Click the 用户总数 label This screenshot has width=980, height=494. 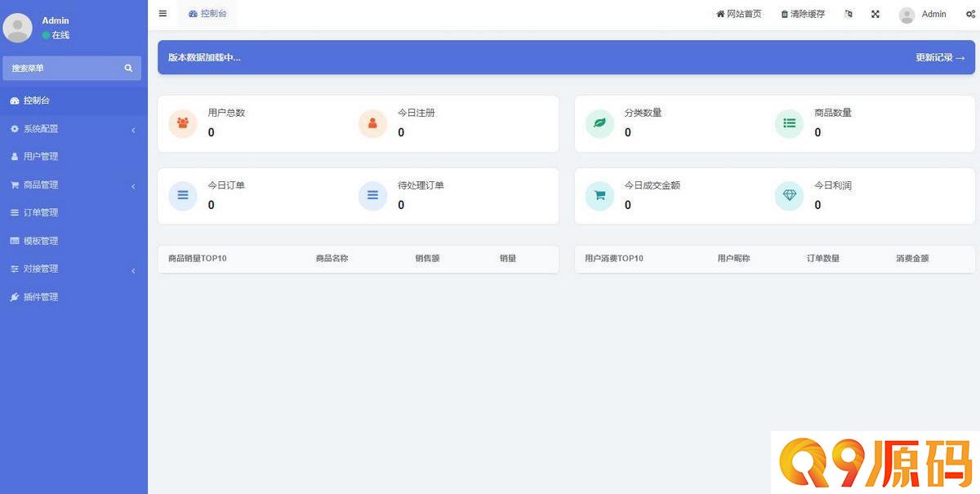pyautogui.click(x=226, y=113)
